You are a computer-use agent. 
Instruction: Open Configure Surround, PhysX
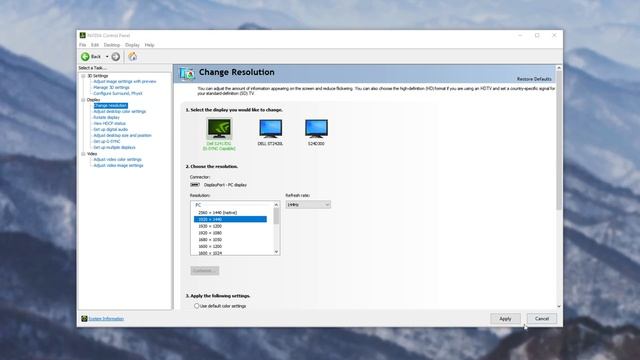click(118, 93)
